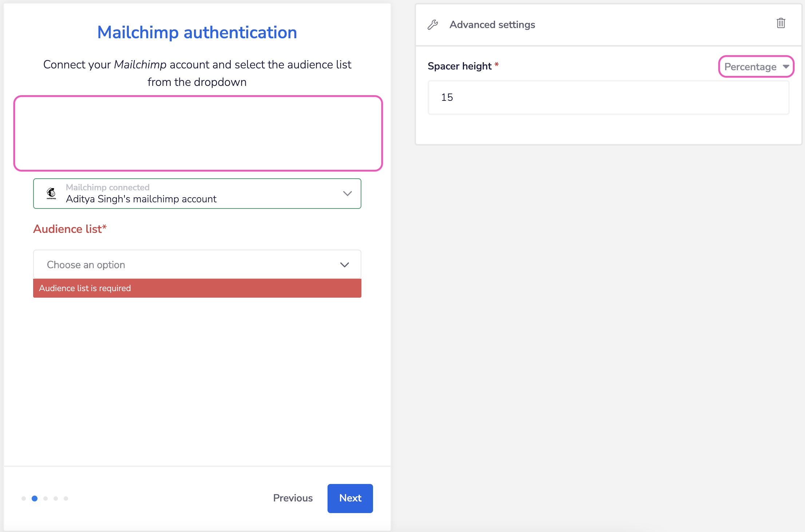Go to first step pagination dot
This screenshot has height=532, width=805.
tap(24, 499)
